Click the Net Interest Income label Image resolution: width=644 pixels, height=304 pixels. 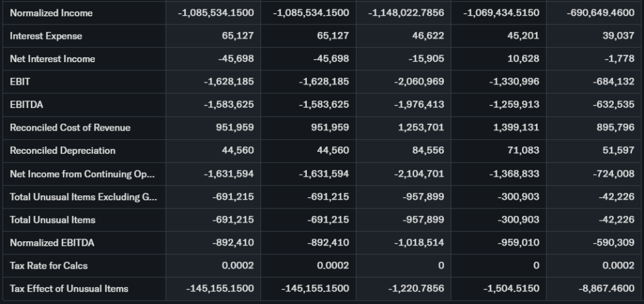click(52, 59)
